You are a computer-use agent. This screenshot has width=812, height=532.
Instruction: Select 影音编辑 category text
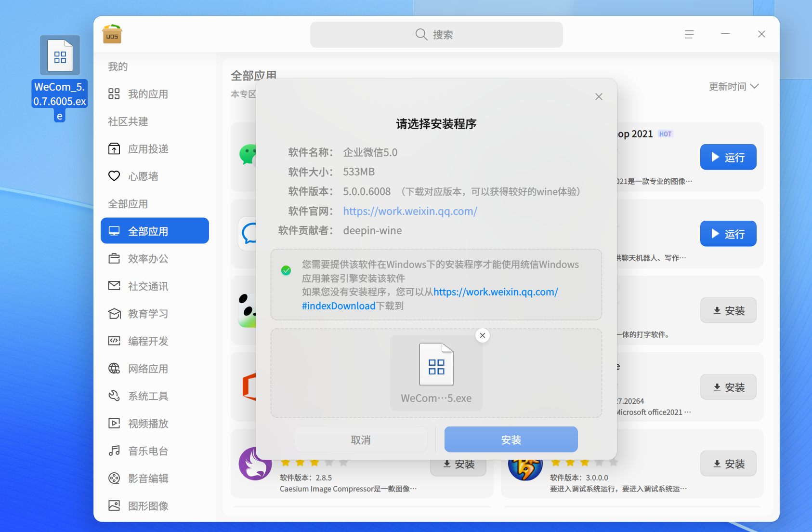pyautogui.click(x=148, y=479)
